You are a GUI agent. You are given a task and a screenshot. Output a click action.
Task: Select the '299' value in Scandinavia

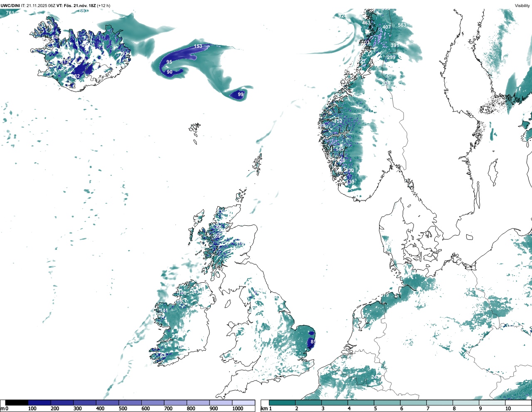coord(391,57)
